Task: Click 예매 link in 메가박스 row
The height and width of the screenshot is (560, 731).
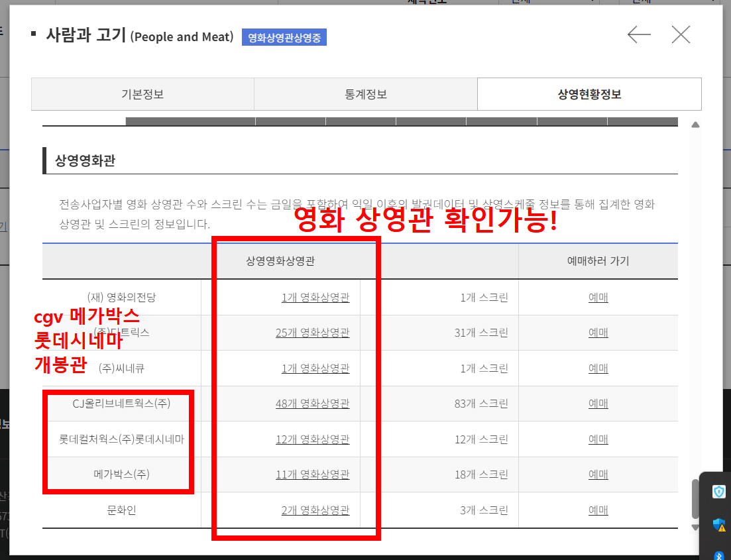Action: click(x=598, y=475)
